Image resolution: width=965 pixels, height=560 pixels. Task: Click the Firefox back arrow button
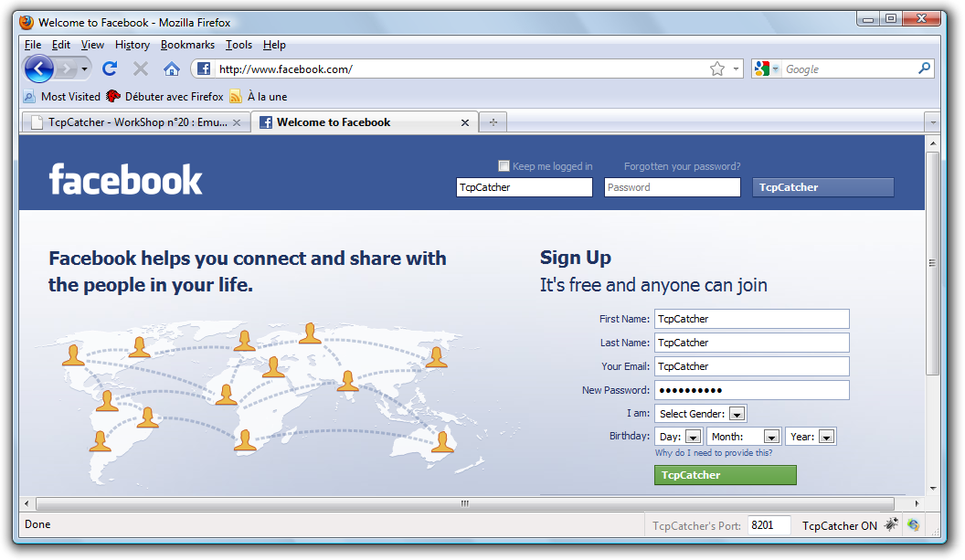(39, 69)
